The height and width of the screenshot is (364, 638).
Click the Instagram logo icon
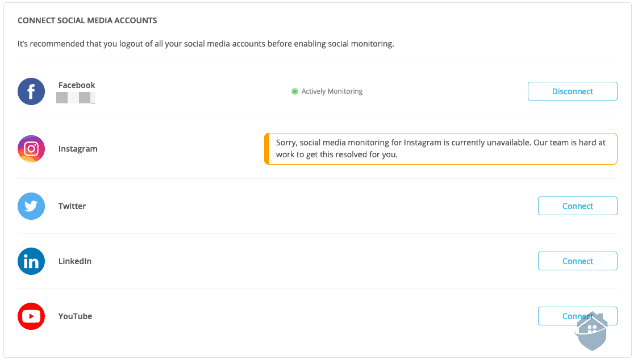pos(31,149)
